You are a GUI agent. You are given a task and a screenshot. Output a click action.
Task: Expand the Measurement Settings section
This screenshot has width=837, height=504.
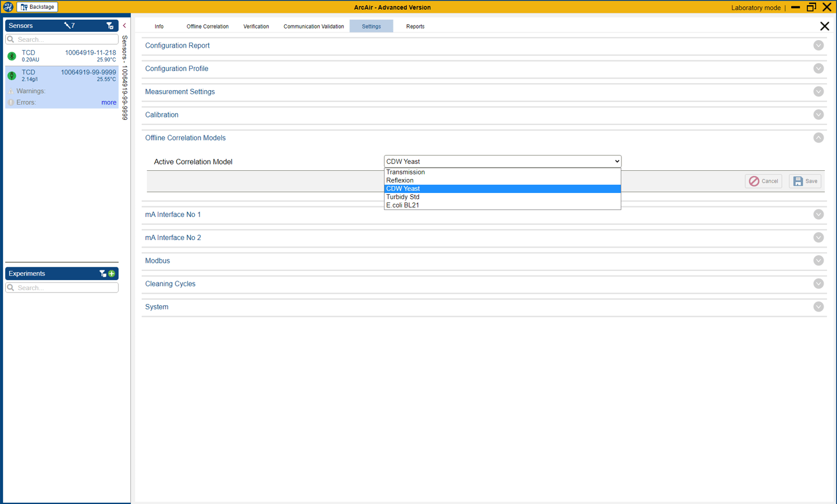click(x=818, y=92)
